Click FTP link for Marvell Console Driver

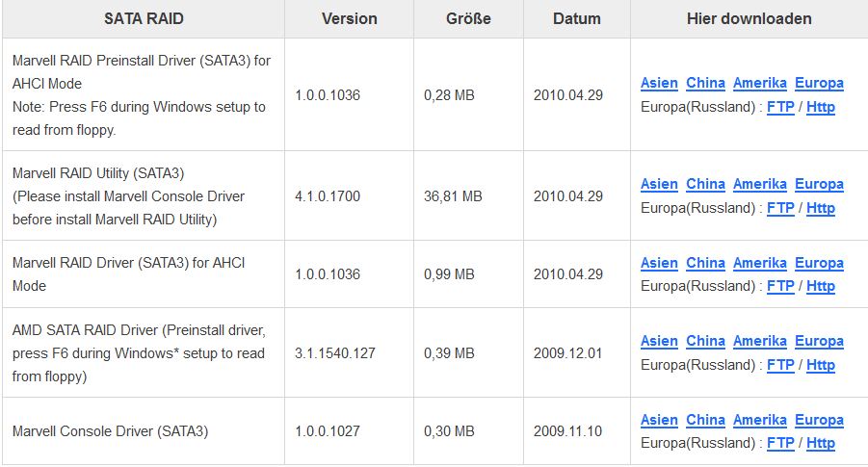(x=780, y=443)
